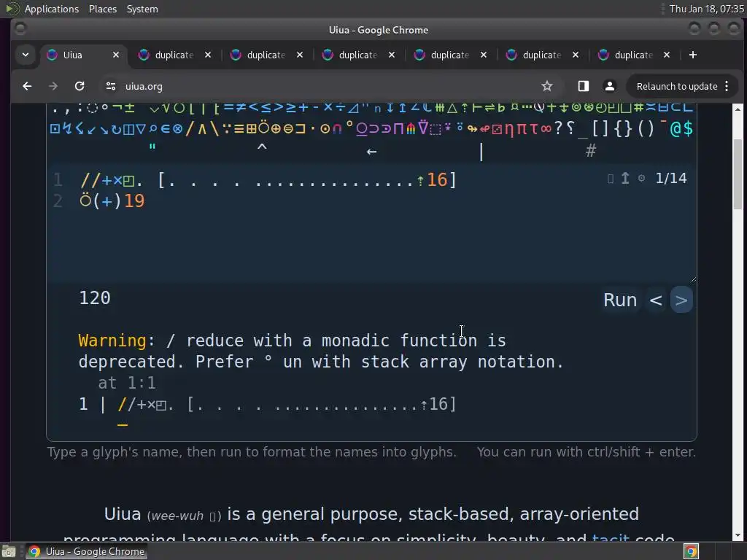The image size is (747, 560).
Task: Select the Uiua browser tab
Action: [83, 55]
